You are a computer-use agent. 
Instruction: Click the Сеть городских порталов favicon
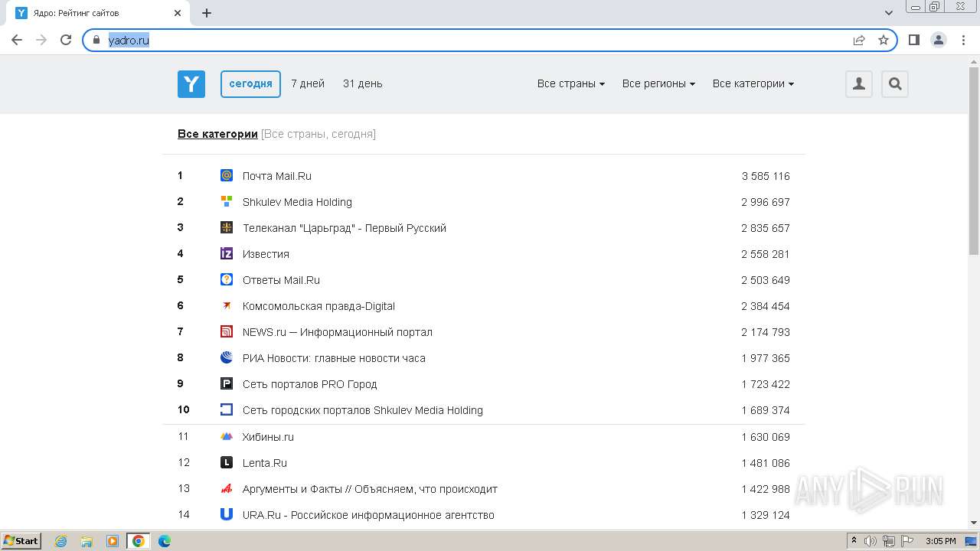[x=227, y=409]
